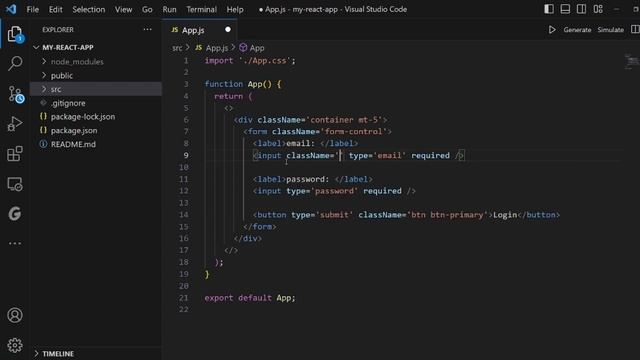
Task: Click the App symbol icon in breadcrumb
Action: tap(243, 48)
